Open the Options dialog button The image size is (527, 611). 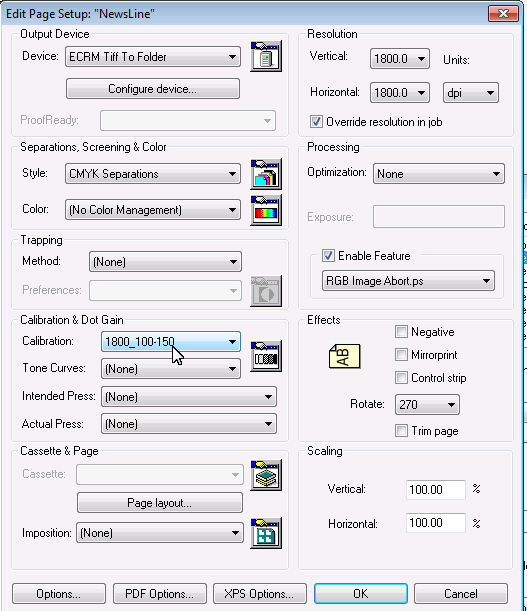59,593
